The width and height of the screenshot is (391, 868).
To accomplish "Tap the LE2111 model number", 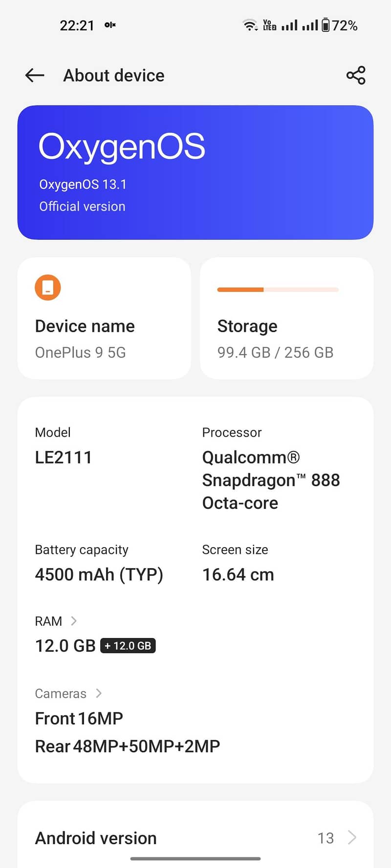I will 64,458.
